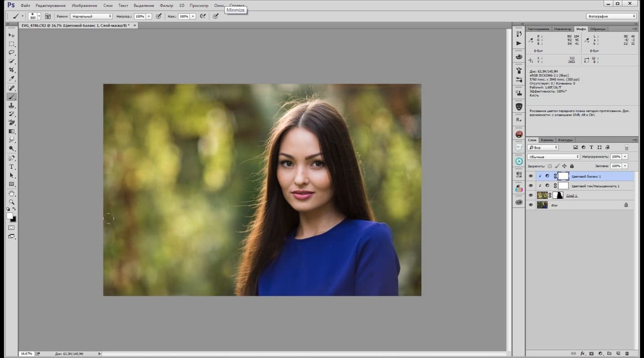644x358 pixels.
Task: Select the Rectangular Marquee tool
Action: click(12, 44)
